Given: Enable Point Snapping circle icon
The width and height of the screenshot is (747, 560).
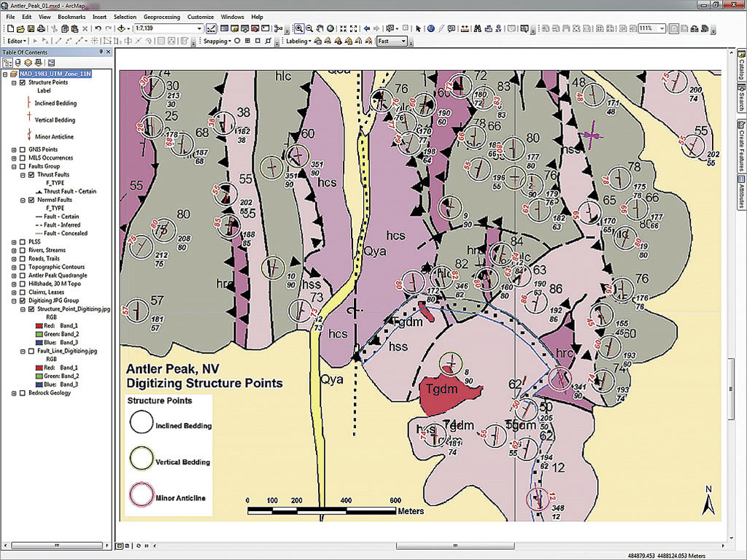Looking at the screenshot, I should coord(237,42).
